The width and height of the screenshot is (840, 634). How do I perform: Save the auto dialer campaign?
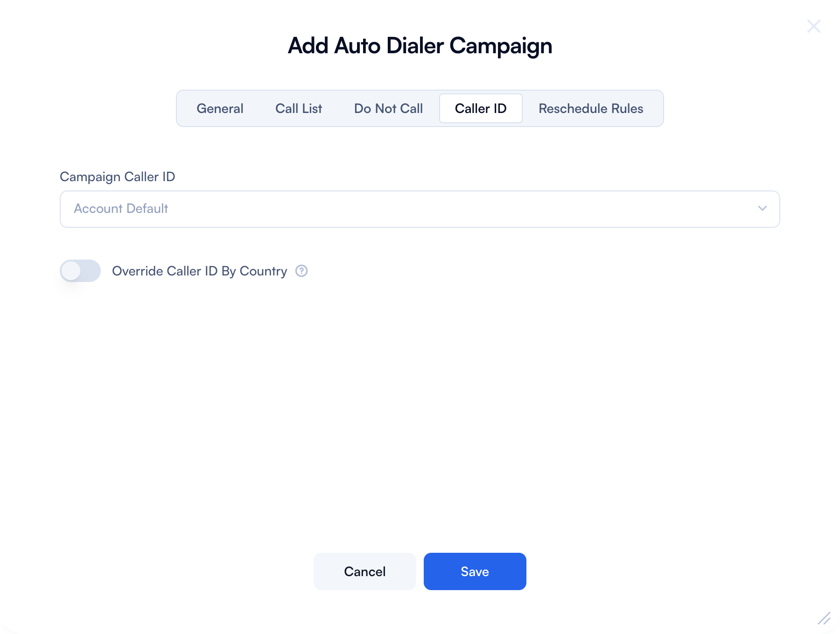[x=475, y=571]
